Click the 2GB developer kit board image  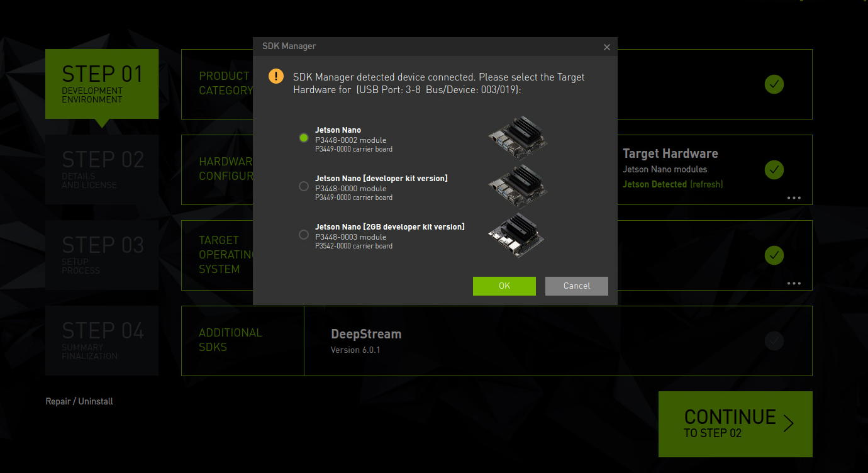(x=516, y=235)
